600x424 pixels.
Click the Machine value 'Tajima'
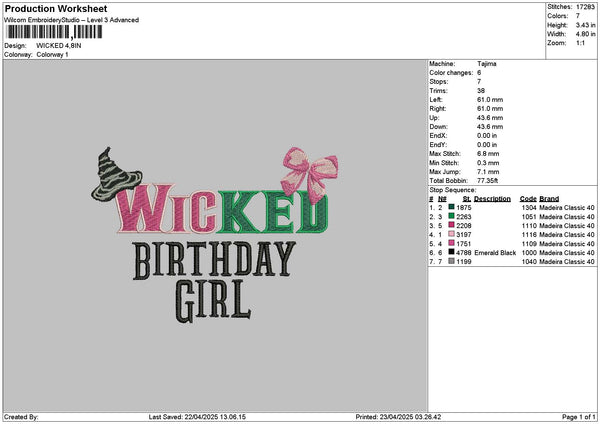click(487, 64)
